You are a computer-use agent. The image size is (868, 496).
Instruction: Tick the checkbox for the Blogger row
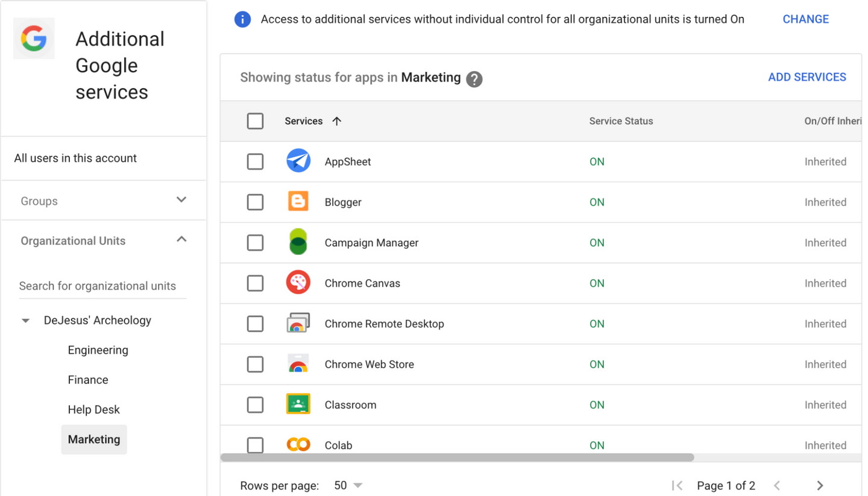pyautogui.click(x=255, y=202)
